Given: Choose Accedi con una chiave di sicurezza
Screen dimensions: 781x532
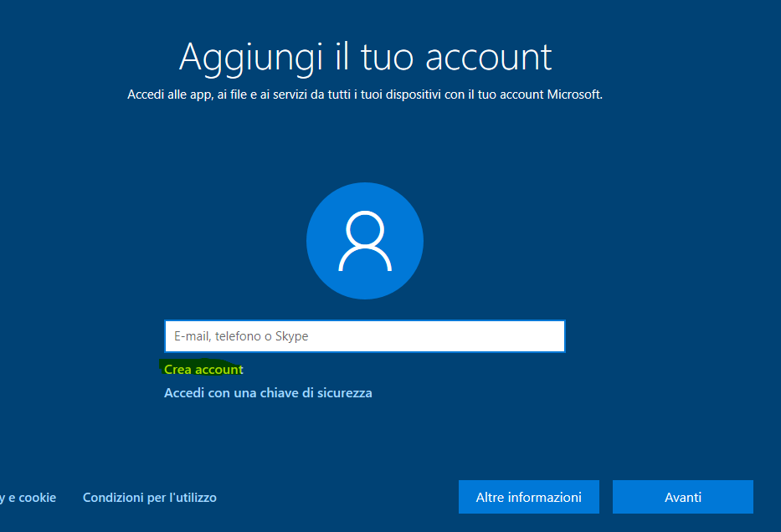Looking at the screenshot, I should click(268, 392).
